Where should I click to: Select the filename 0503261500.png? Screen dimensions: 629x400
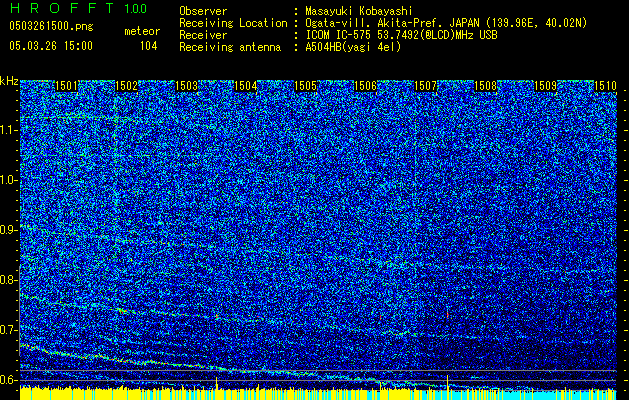tap(51, 26)
